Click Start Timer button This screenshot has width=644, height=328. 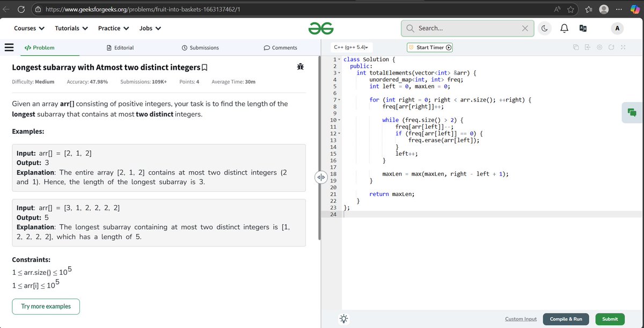click(430, 47)
